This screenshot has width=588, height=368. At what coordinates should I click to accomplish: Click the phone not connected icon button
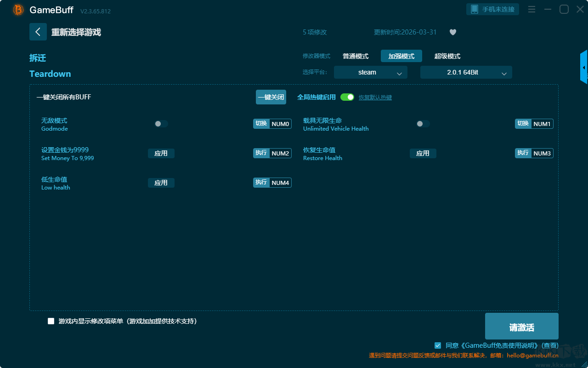tap(493, 9)
